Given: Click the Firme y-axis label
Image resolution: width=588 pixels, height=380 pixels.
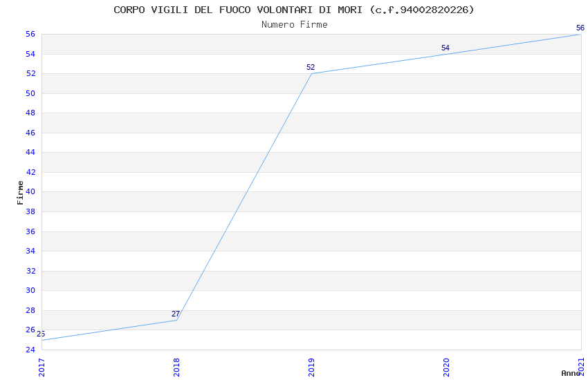Looking at the screenshot, I should pyautogui.click(x=20, y=193).
